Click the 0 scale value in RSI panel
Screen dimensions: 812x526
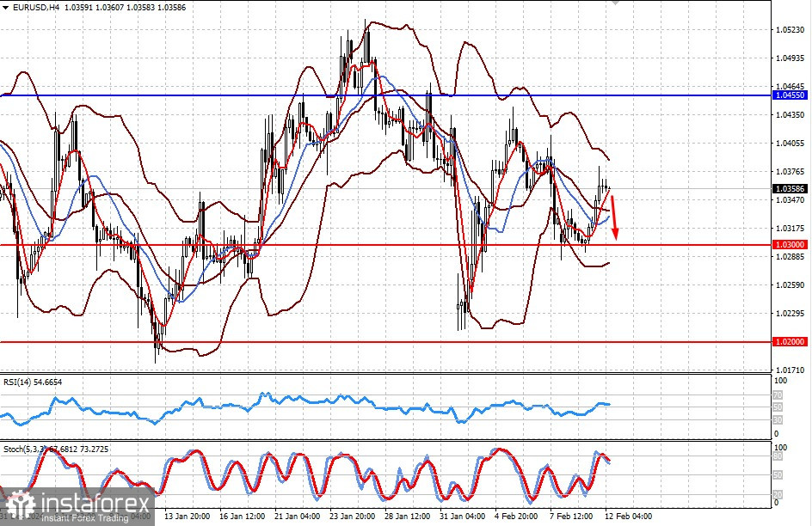(x=776, y=434)
